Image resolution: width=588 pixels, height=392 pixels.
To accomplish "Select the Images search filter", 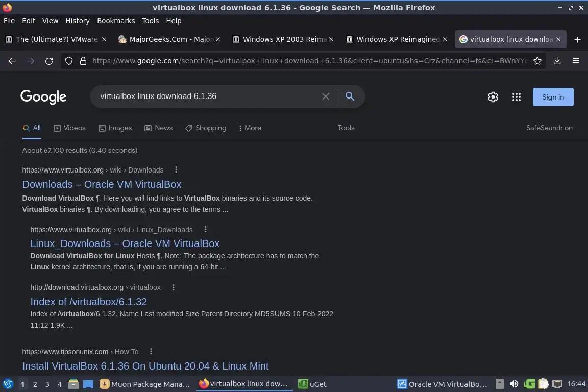I will 115,128.
